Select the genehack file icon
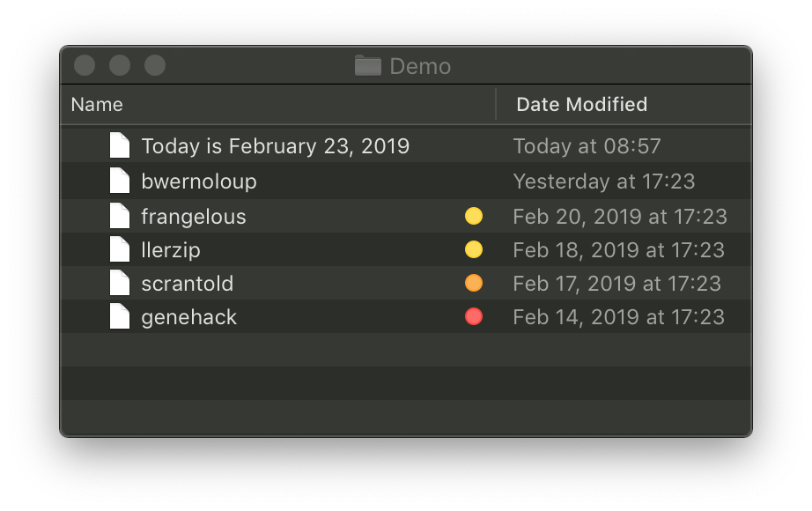 coord(119,316)
